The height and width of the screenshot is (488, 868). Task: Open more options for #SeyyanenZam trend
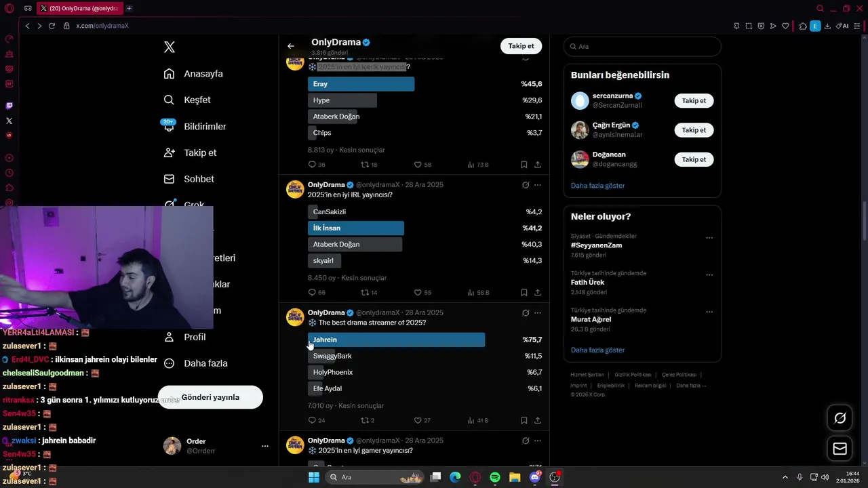coord(709,238)
